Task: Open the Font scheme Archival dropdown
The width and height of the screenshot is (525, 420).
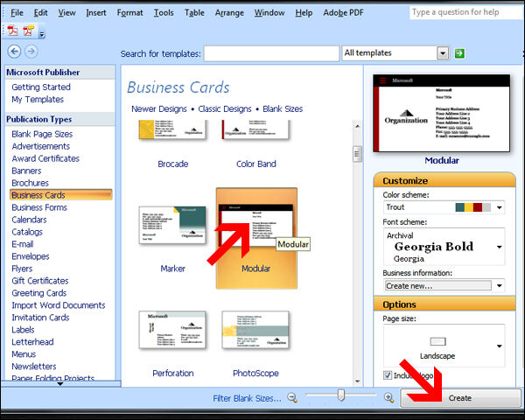Action: (x=500, y=247)
